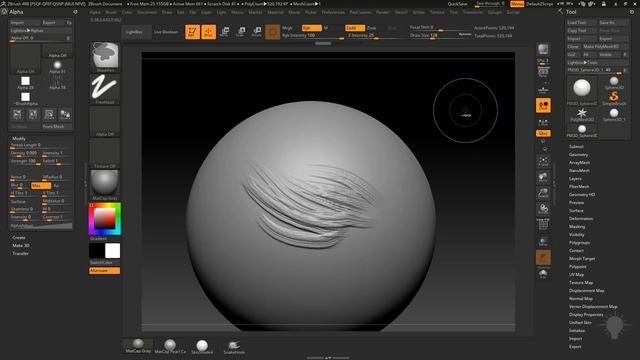Expand the Subtool section

(x=576, y=147)
